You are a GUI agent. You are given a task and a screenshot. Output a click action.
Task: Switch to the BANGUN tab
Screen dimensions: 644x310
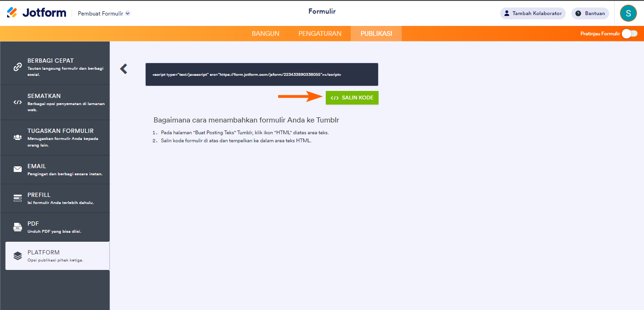point(265,33)
